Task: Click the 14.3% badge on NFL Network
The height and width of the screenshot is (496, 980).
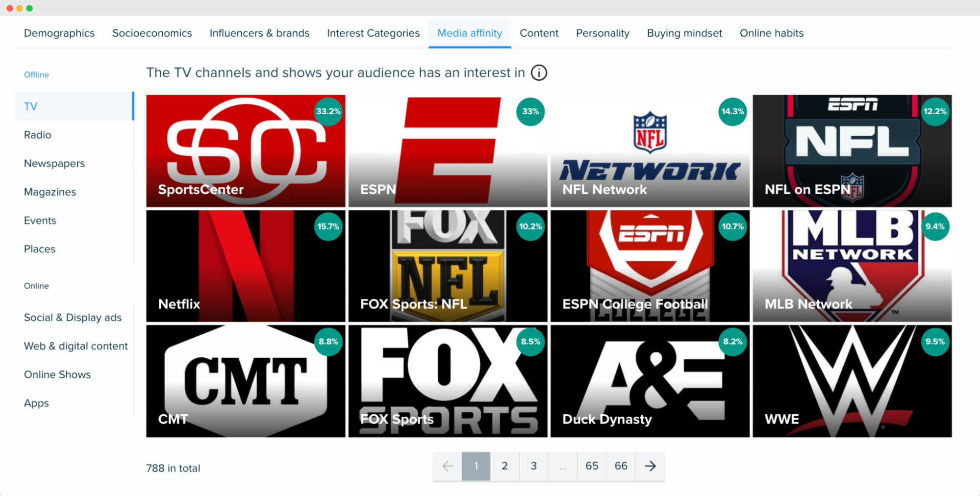Action: pyautogui.click(x=732, y=111)
